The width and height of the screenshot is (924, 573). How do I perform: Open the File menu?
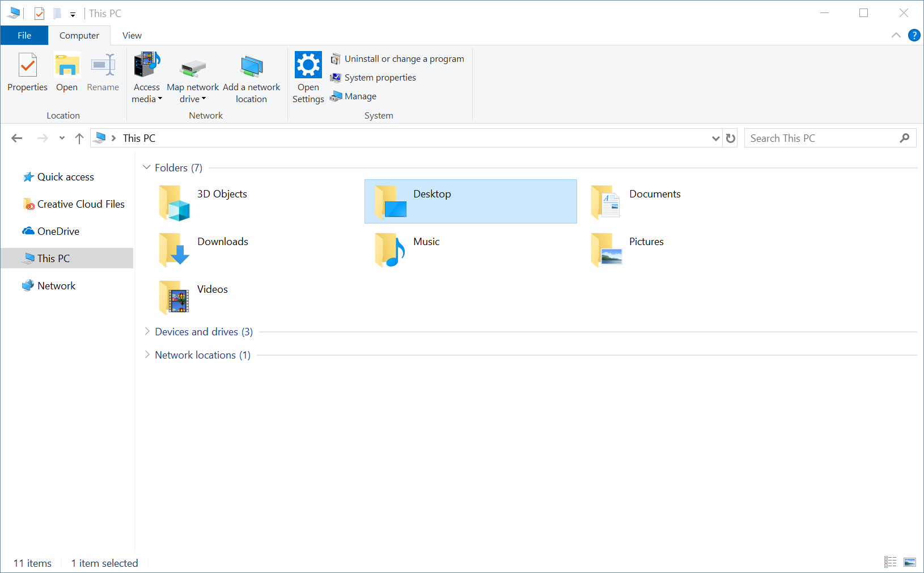click(x=24, y=35)
